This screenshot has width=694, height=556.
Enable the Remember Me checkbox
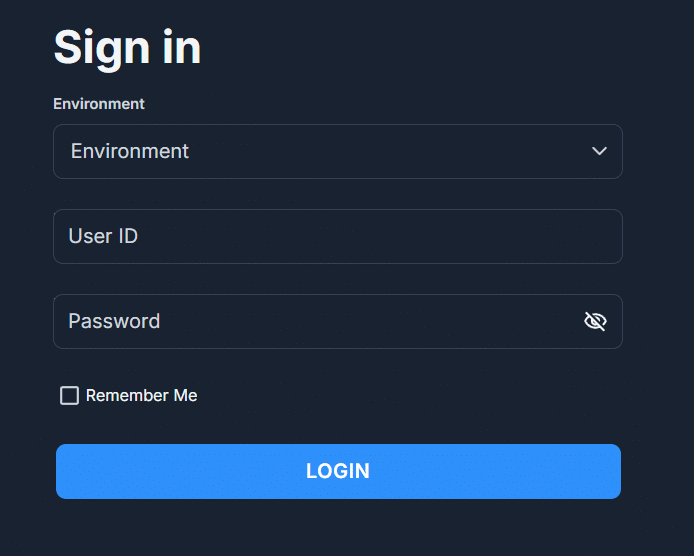click(69, 396)
